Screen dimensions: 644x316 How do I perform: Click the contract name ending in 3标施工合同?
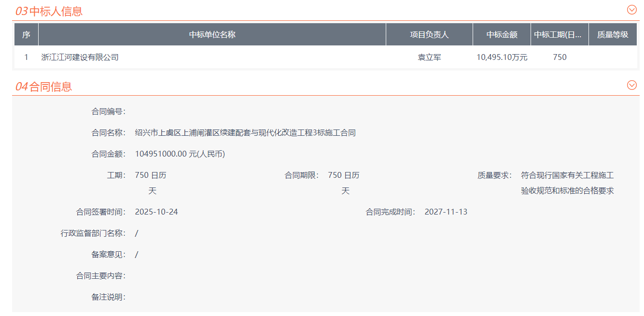pyautogui.click(x=245, y=133)
